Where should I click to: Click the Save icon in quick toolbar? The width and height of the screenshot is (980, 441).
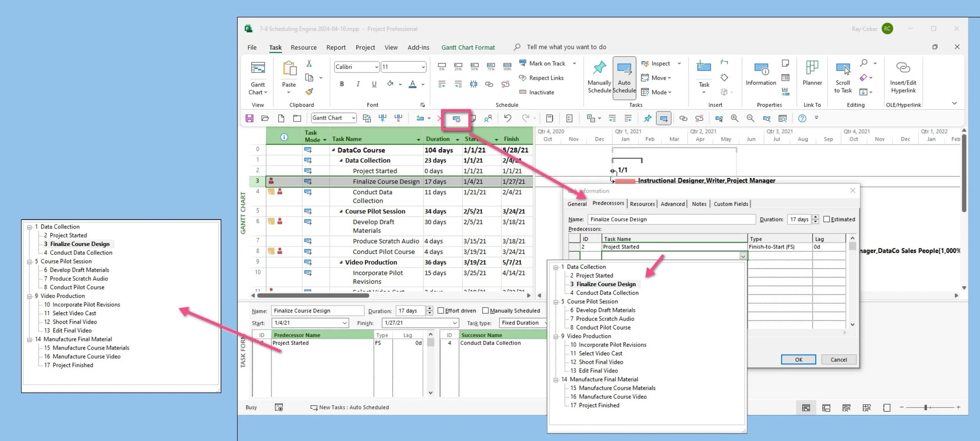pos(249,118)
